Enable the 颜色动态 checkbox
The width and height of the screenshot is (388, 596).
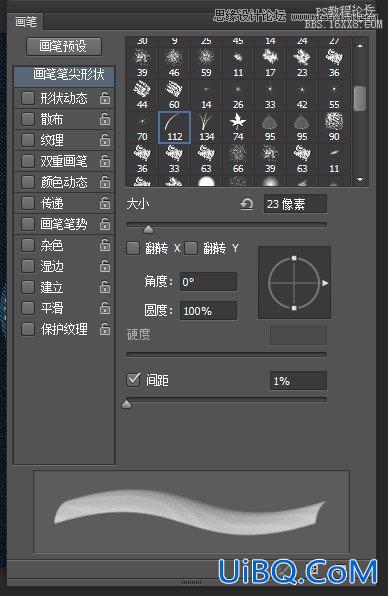point(28,182)
